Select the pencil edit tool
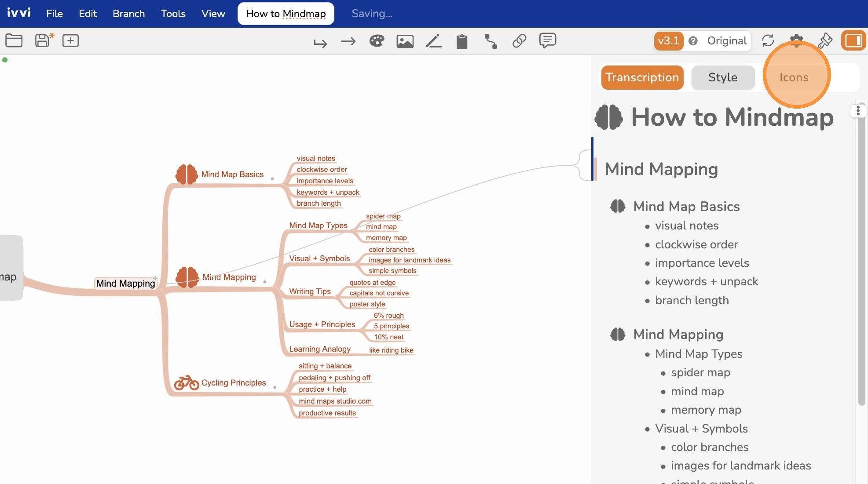The image size is (868, 484). [x=433, y=41]
